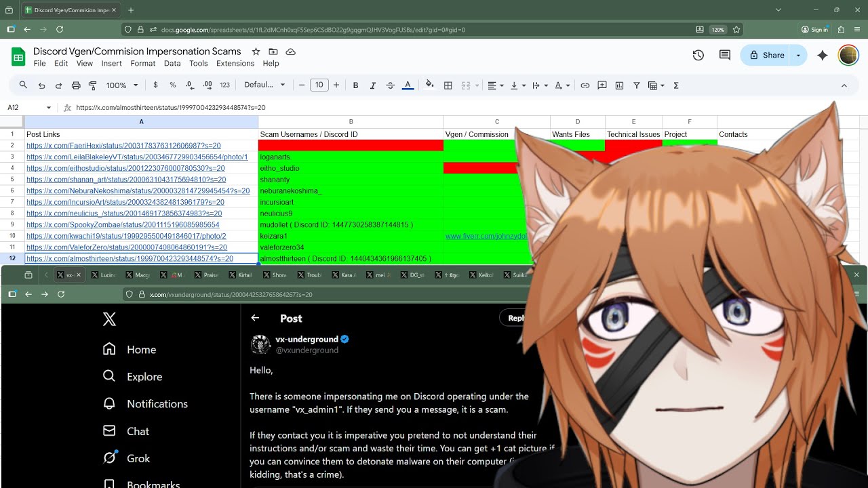This screenshot has width=868, height=488.
Task: Decrease font size with minus button
Action: (302, 85)
